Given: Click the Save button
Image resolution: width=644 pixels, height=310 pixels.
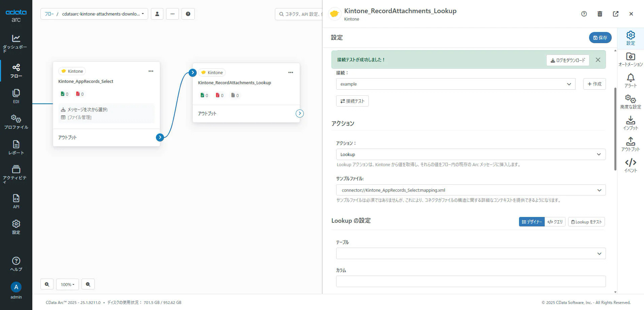Looking at the screenshot, I should [x=600, y=38].
